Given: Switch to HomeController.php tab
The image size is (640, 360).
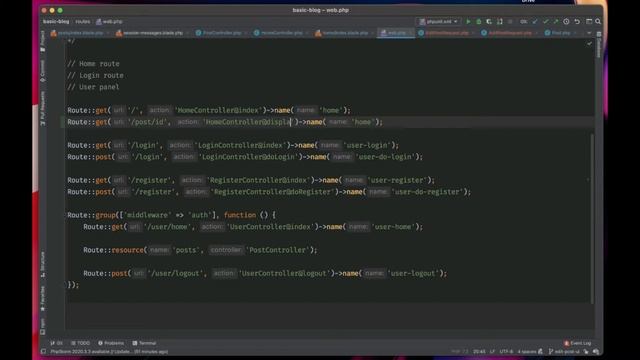Looking at the screenshot, I should coord(278,33).
